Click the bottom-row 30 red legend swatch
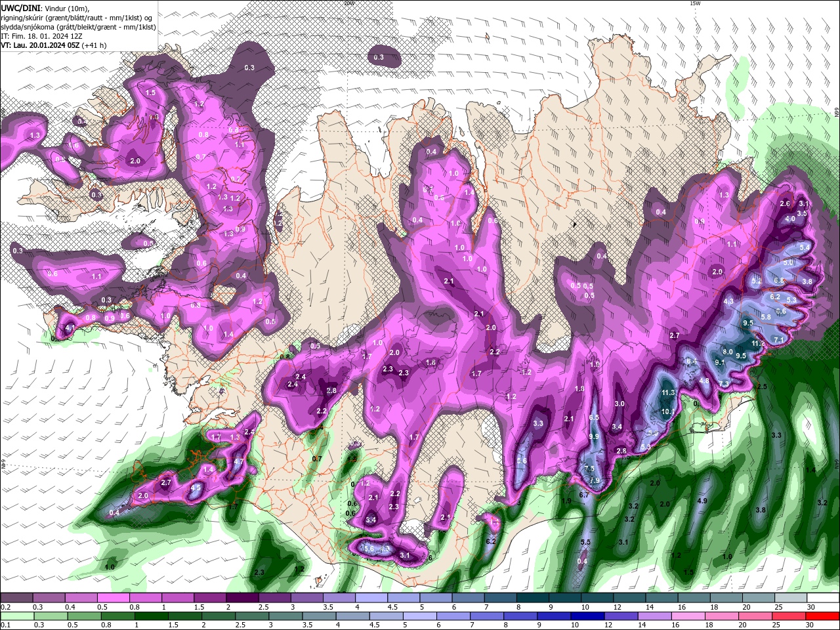840x630 pixels. [823, 616]
